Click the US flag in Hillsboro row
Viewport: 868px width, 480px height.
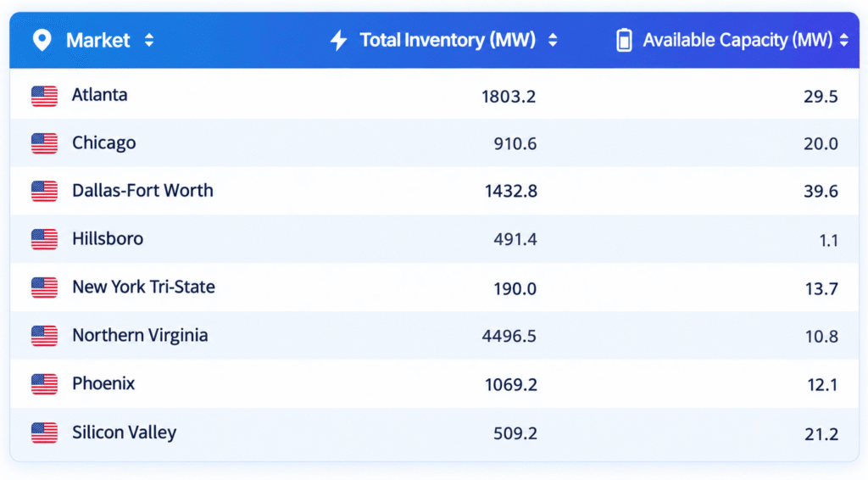[x=44, y=239]
